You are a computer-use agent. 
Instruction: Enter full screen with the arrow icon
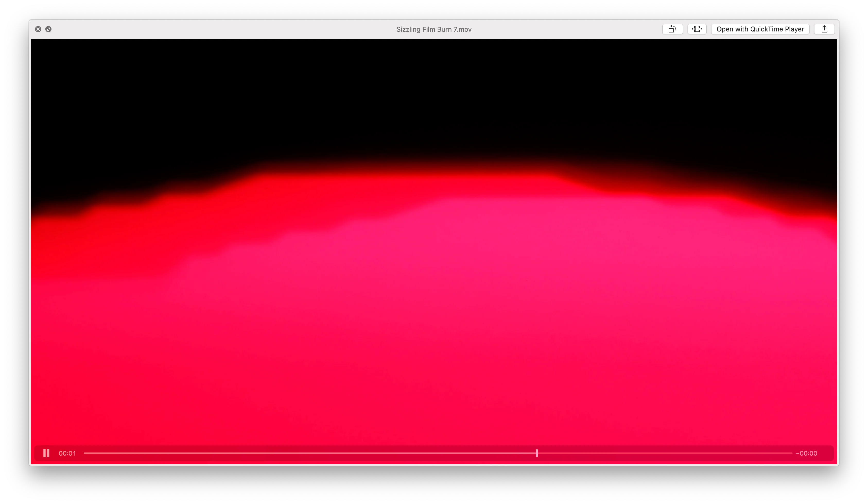click(49, 29)
